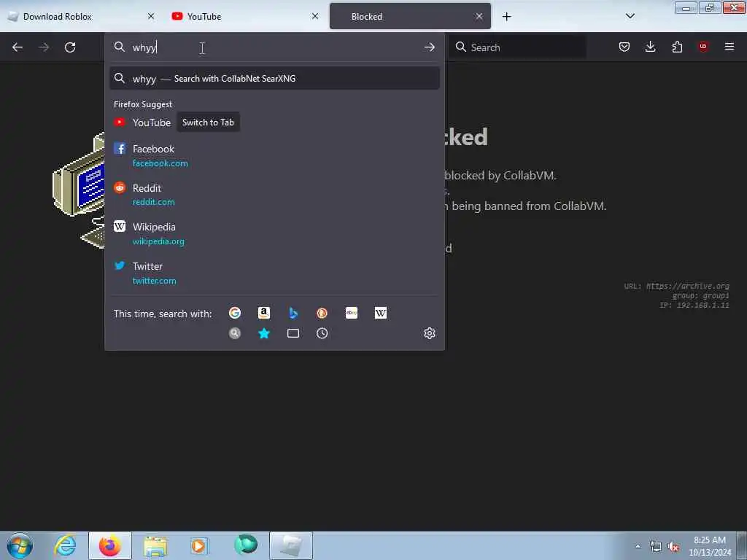Open the clock showing 8:25 AM

pos(710,546)
